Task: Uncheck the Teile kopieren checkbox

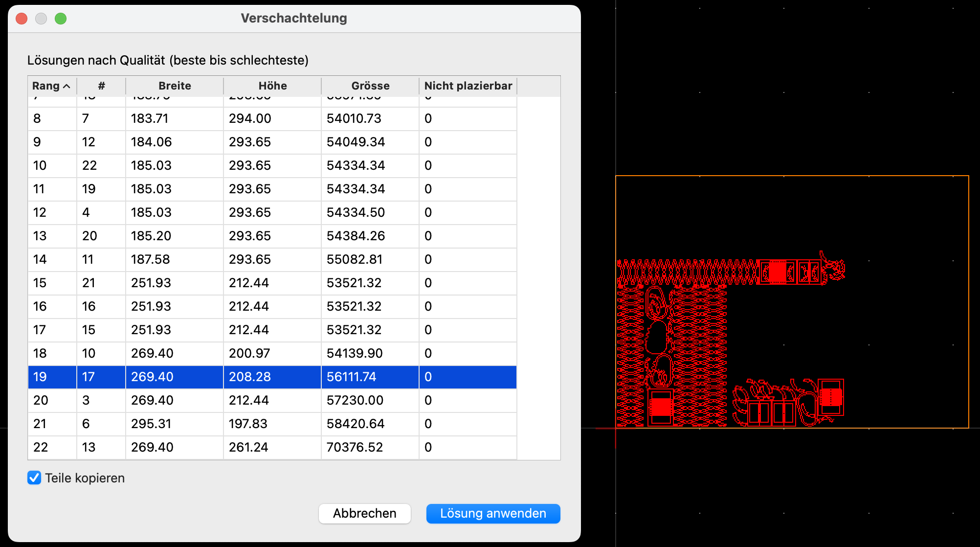Action: coord(34,478)
